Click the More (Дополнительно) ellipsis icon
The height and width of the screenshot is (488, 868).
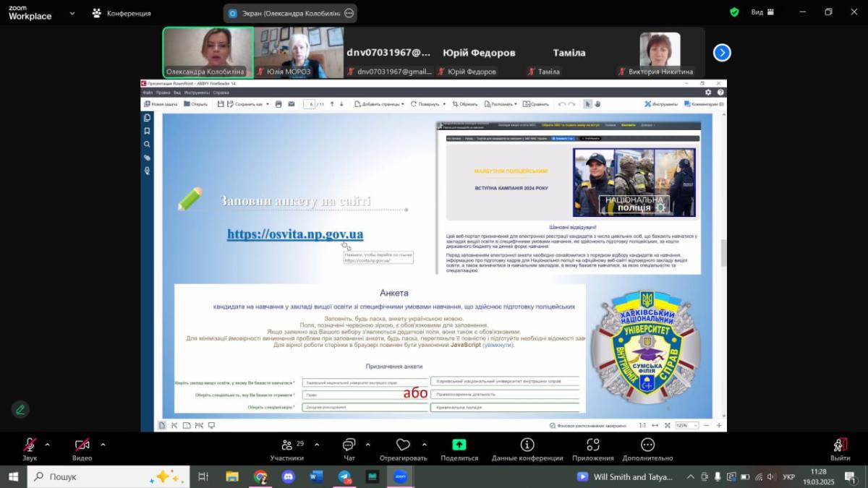tap(647, 445)
